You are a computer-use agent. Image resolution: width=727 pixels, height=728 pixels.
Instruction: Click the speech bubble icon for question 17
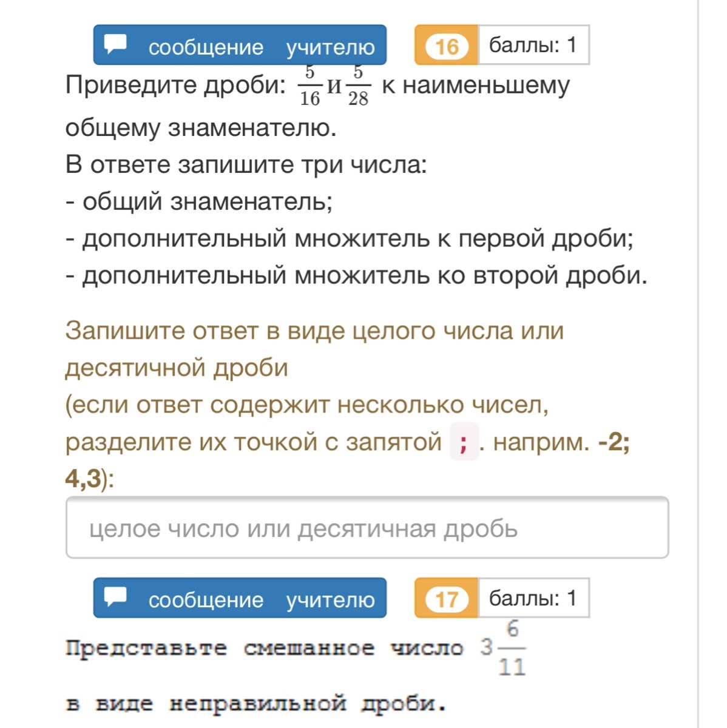pyautogui.click(x=115, y=597)
